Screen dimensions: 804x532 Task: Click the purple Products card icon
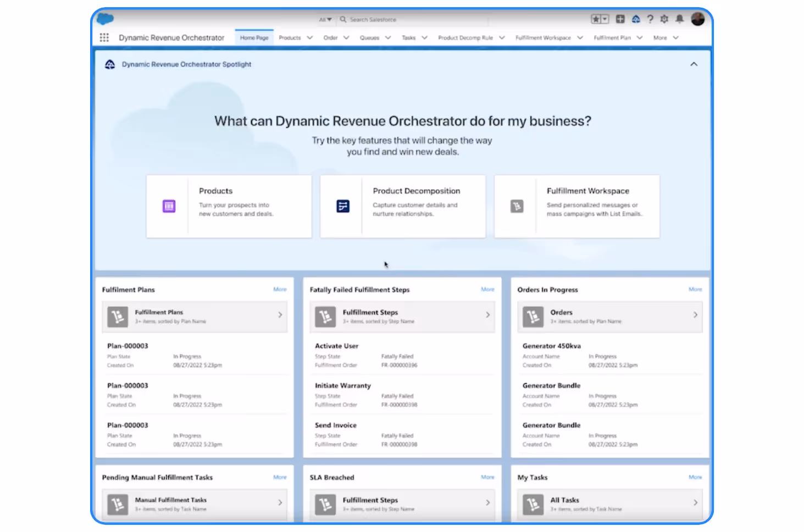coord(169,206)
